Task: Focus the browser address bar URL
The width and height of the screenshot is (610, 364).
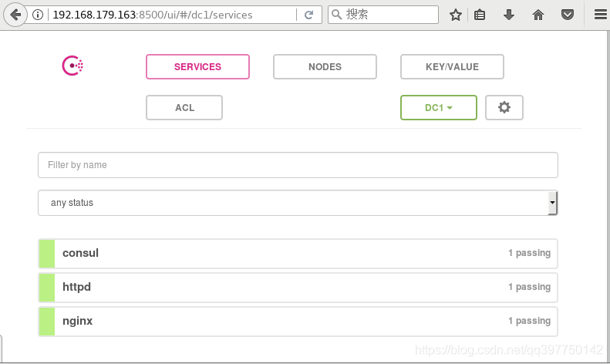Action: tap(153, 15)
